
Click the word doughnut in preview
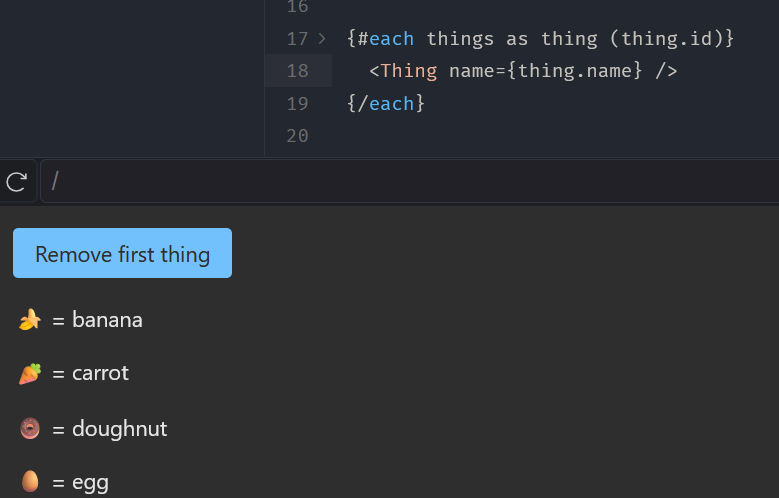[x=119, y=429]
